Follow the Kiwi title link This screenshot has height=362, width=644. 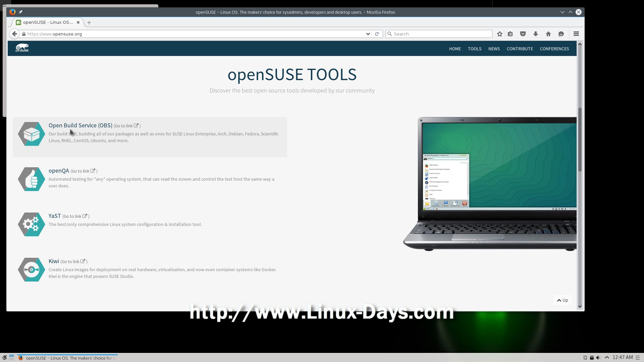(x=54, y=261)
